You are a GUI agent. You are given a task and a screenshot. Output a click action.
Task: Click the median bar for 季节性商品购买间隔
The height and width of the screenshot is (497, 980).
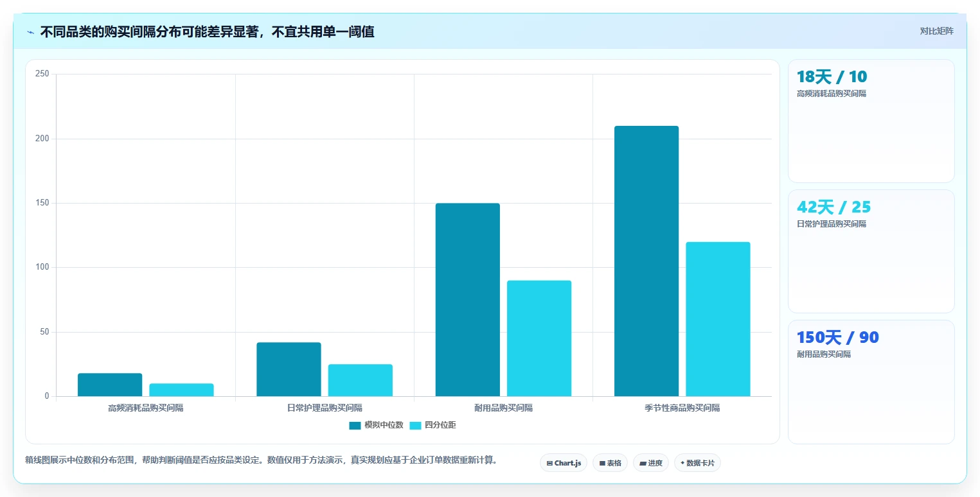[x=646, y=261]
